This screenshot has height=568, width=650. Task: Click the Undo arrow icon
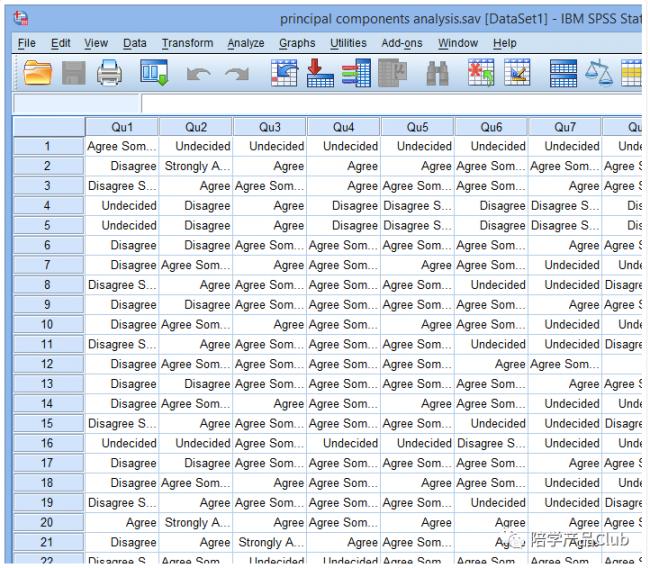(x=198, y=74)
